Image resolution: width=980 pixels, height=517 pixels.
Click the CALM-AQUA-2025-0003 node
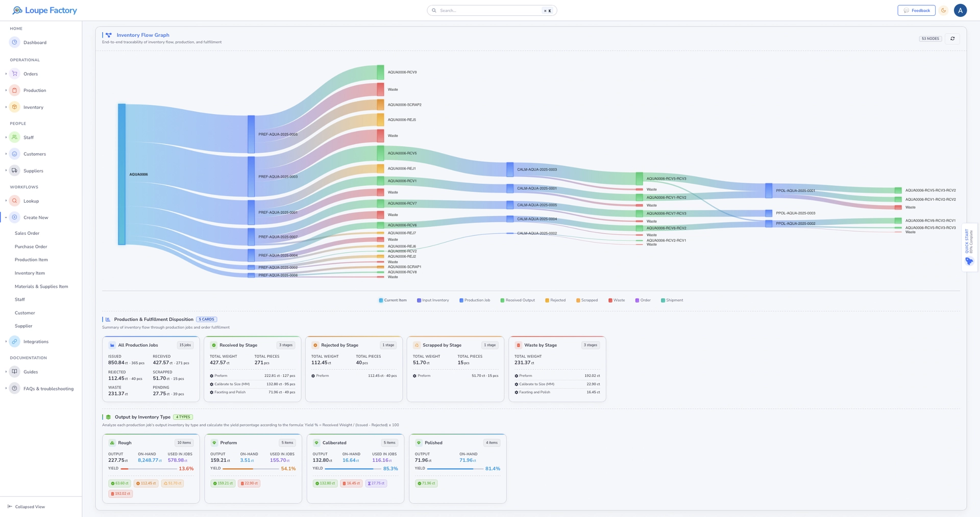click(510, 169)
